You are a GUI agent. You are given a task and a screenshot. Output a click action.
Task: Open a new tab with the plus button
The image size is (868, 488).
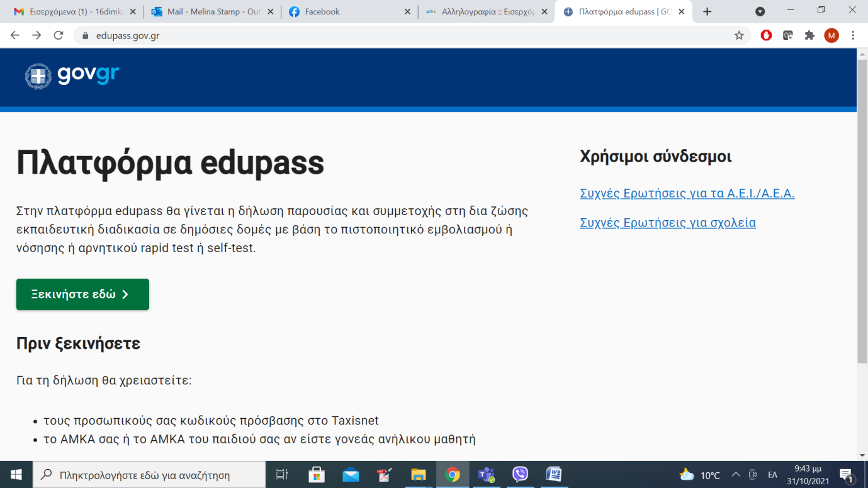[x=707, y=11]
